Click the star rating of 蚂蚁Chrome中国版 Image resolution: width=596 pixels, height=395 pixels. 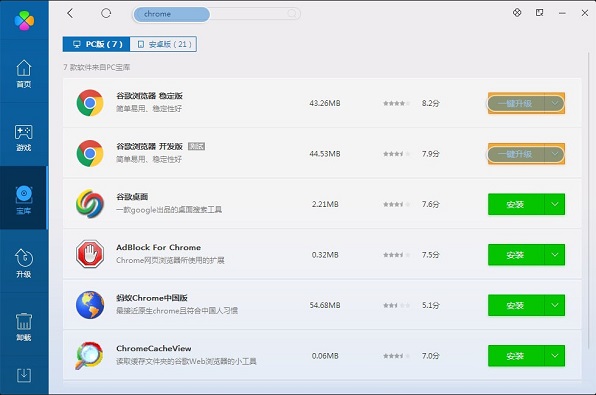[396, 305]
